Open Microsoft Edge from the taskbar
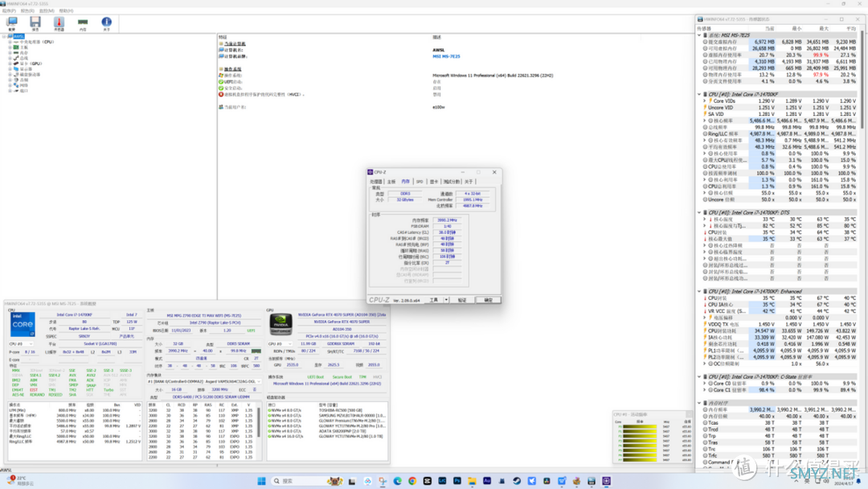Viewport: 868px width, 489px height. click(x=398, y=481)
